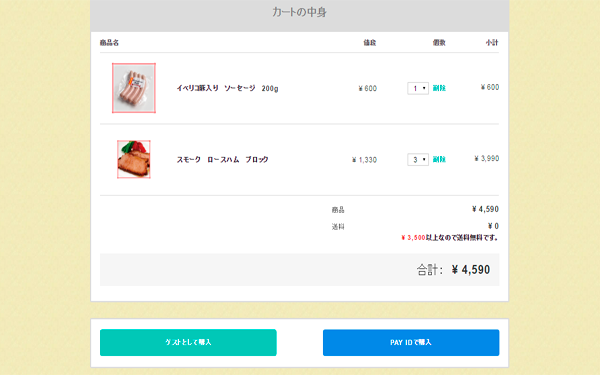The height and width of the screenshot is (375, 600).
Task: Click the ¥ 4,590 total amount
Action: (x=471, y=270)
